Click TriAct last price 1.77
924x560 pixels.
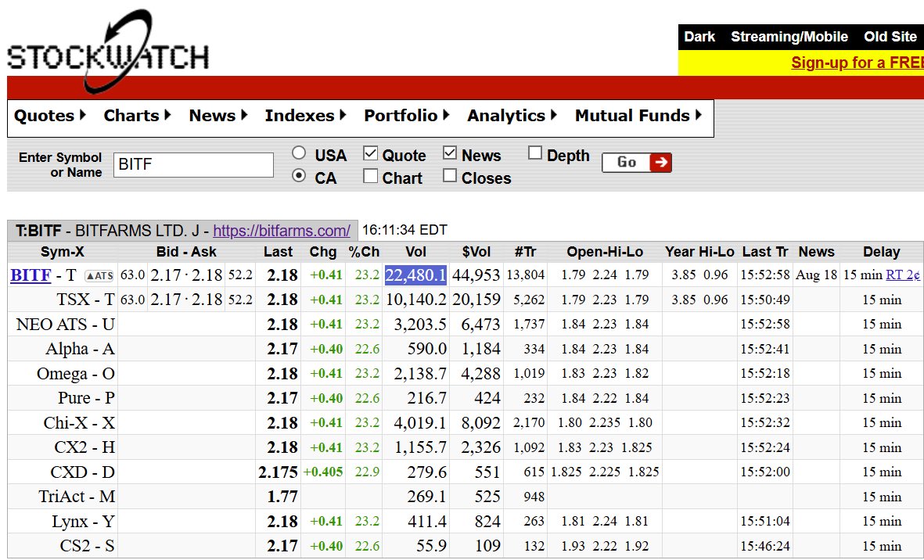(x=282, y=497)
